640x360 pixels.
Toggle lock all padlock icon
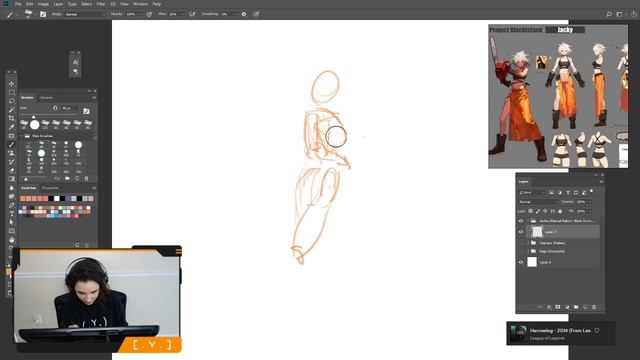point(560,211)
